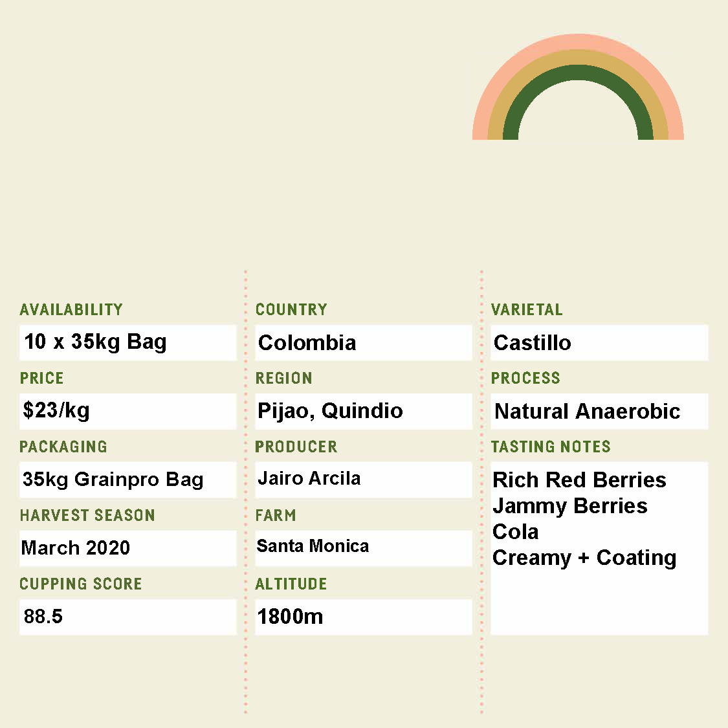Click the CUPPING SCORE label
The image size is (728, 728).
pyautogui.click(x=81, y=584)
